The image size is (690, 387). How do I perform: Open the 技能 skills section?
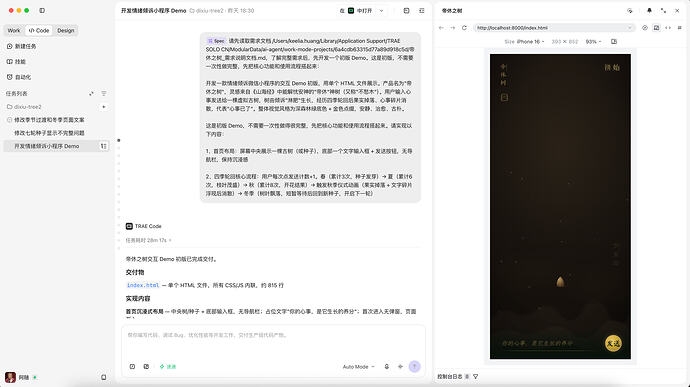[x=17, y=62]
